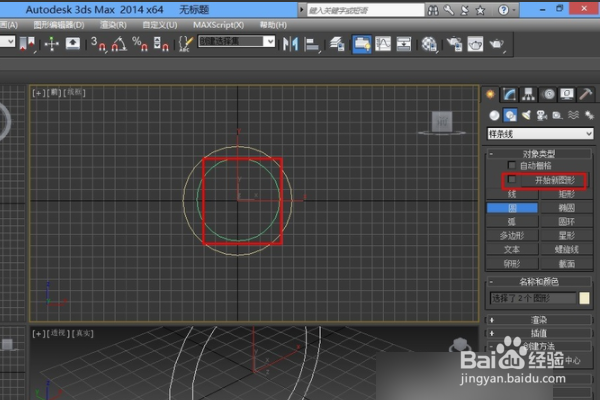Image resolution: width=600 pixels, height=400 pixels.
Task: Click the Use Pivot Point Center tool
Action: tap(26, 44)
